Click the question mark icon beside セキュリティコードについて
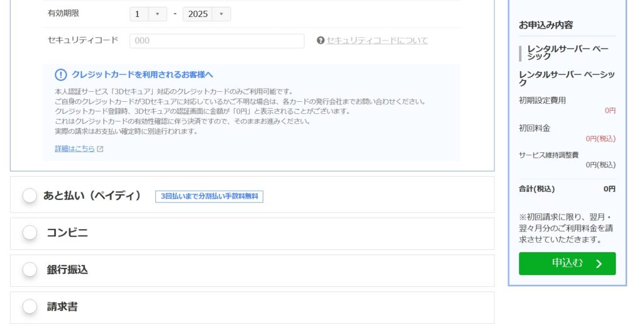The height and width of the screenshot is (329, 644). [321, 41]
